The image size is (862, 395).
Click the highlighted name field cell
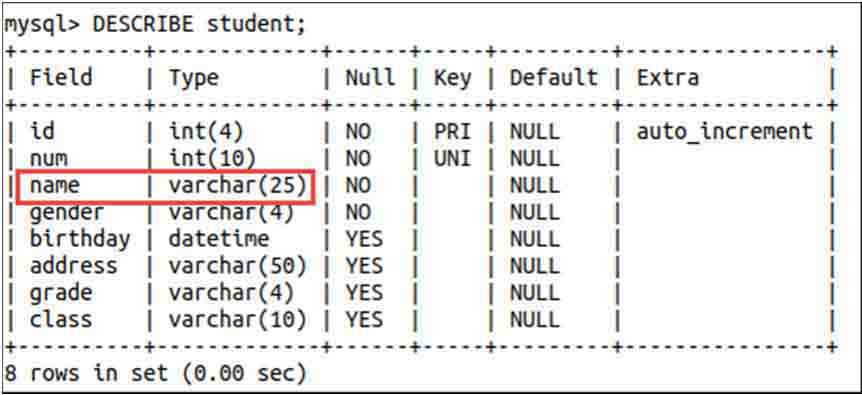pos(54,186)
